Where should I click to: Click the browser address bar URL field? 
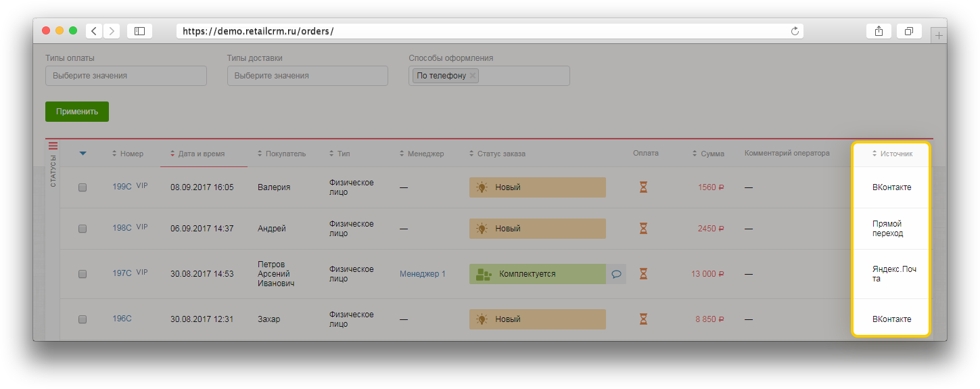point(487,31)
